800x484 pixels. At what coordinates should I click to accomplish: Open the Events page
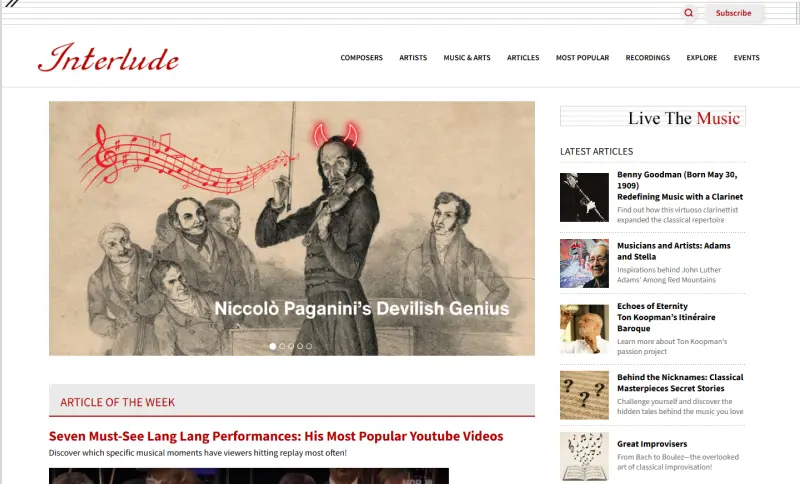pyautogui.click(x=746, y=58)
